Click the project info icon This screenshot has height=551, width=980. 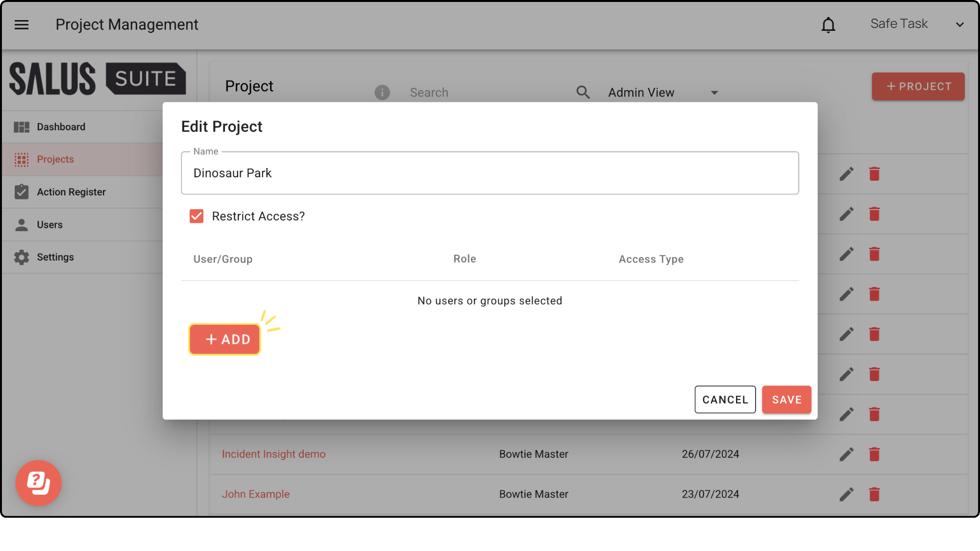(x=382, y=92)
